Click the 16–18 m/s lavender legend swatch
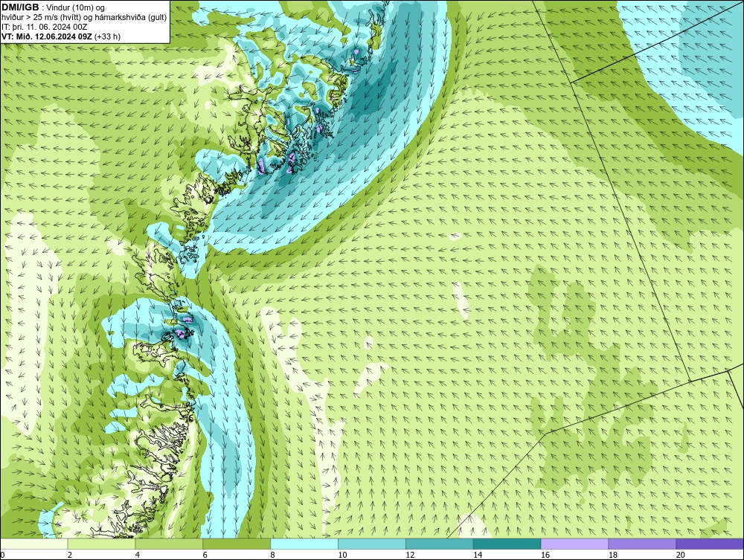The image size is (744, 560). [x=574, y=544]
